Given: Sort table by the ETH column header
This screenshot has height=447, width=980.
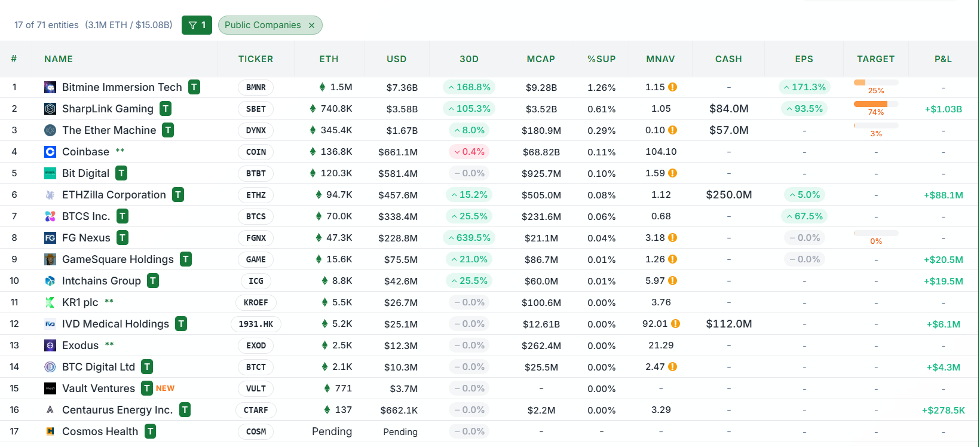Looking at the screenshot, I should 329,59.
